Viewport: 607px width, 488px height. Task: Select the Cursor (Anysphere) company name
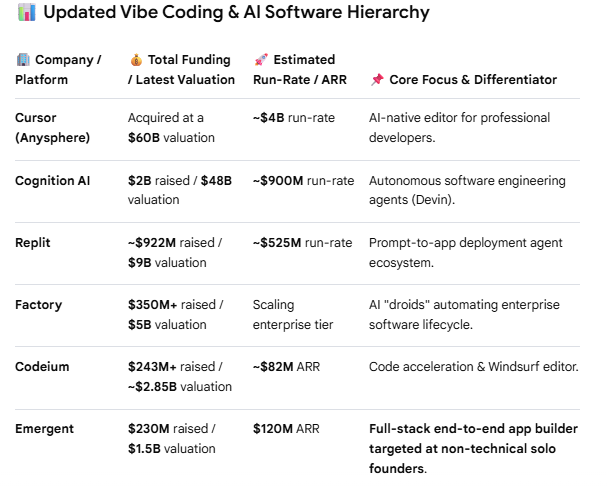coord(53,128)
